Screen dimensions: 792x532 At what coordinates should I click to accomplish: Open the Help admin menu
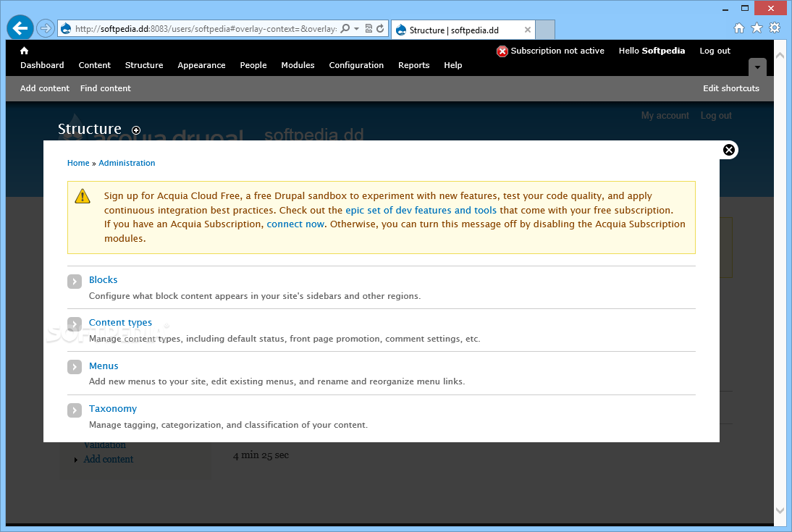click(x=453, y=65)
